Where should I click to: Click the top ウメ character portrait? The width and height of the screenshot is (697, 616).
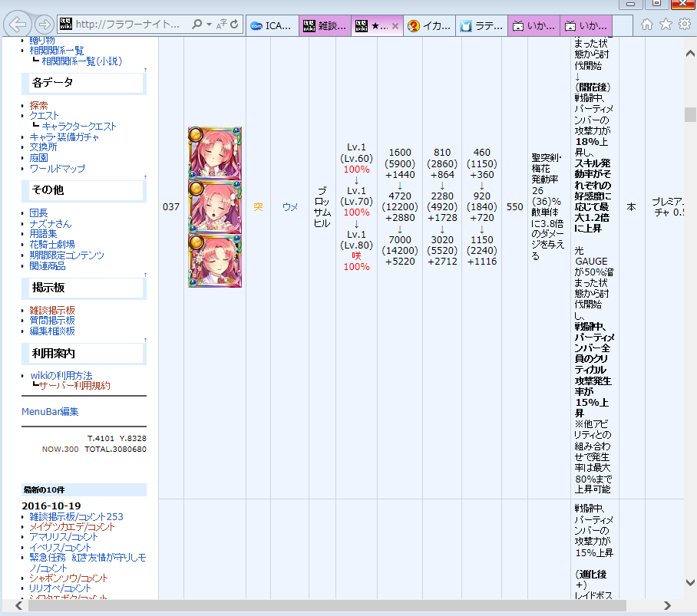click(x=215, y=153)
